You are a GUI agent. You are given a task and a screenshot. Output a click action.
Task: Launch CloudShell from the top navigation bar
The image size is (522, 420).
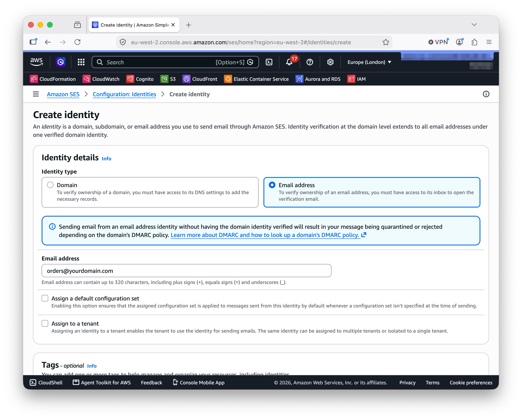coord(269,62)
